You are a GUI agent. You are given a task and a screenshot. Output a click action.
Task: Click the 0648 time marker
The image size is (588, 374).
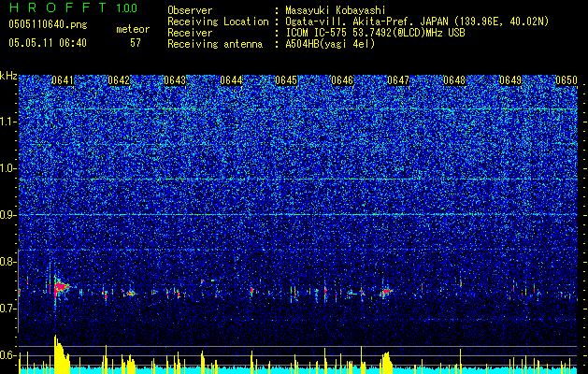coord(454,80)
